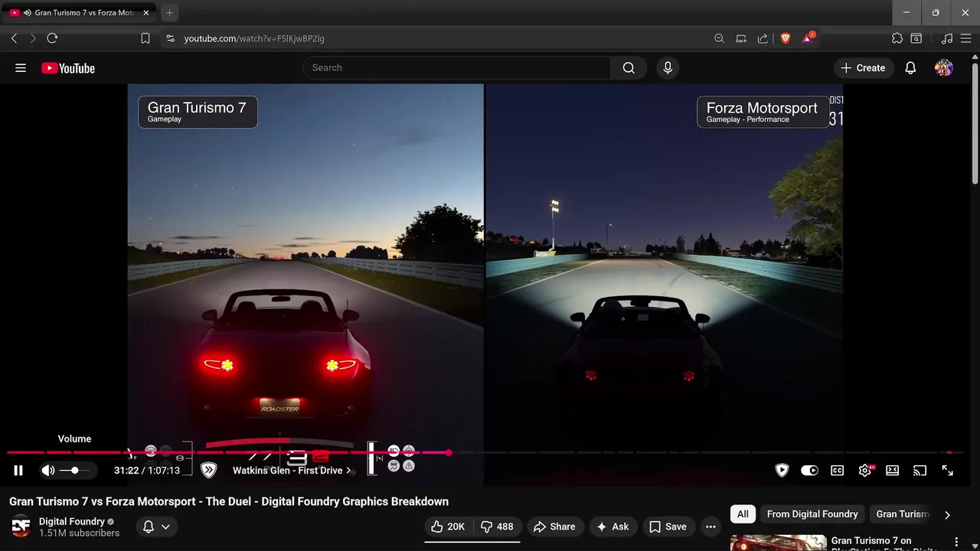Click browser share icon in address bar
980x551 pixels.
pos(763,38)
